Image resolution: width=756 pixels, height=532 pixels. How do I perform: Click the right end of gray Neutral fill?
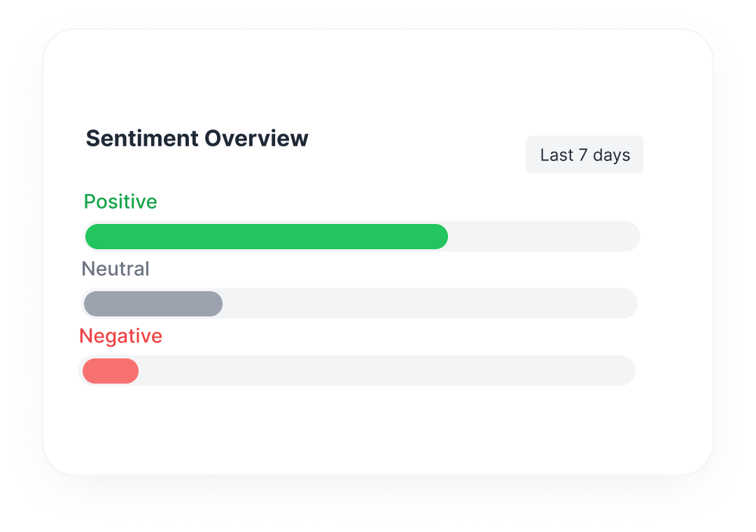click(216, 304)
